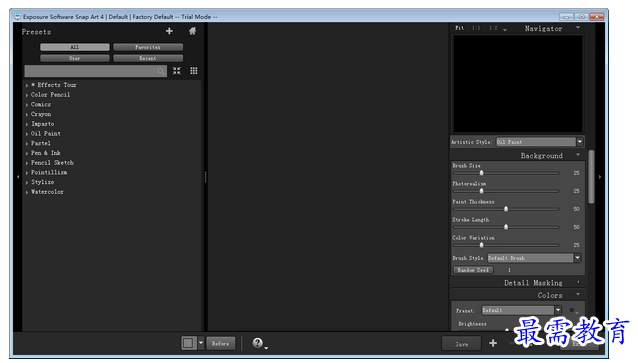Expand the Pen & Ink preset group
638x363 pixels.
pos(27,153)
